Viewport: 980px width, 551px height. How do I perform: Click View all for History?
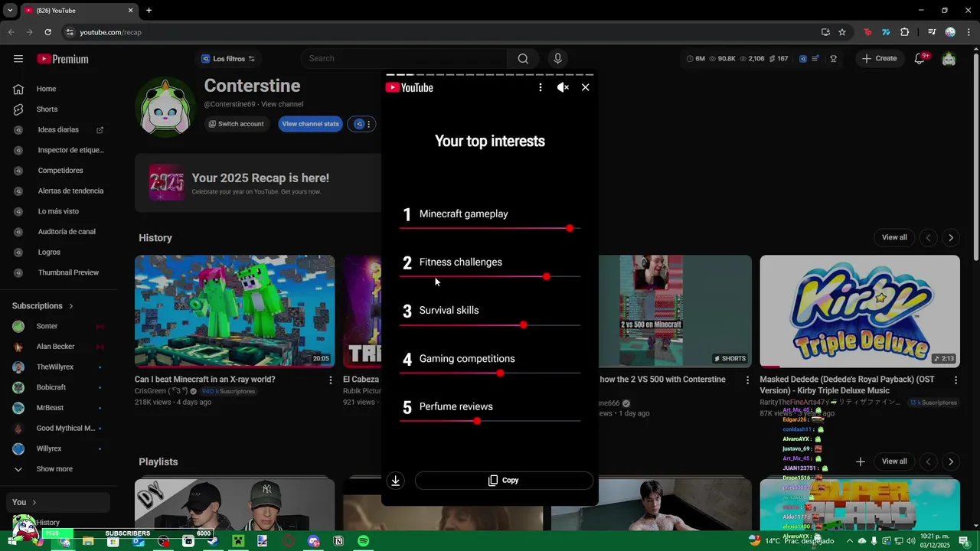[x=894, y=237]
